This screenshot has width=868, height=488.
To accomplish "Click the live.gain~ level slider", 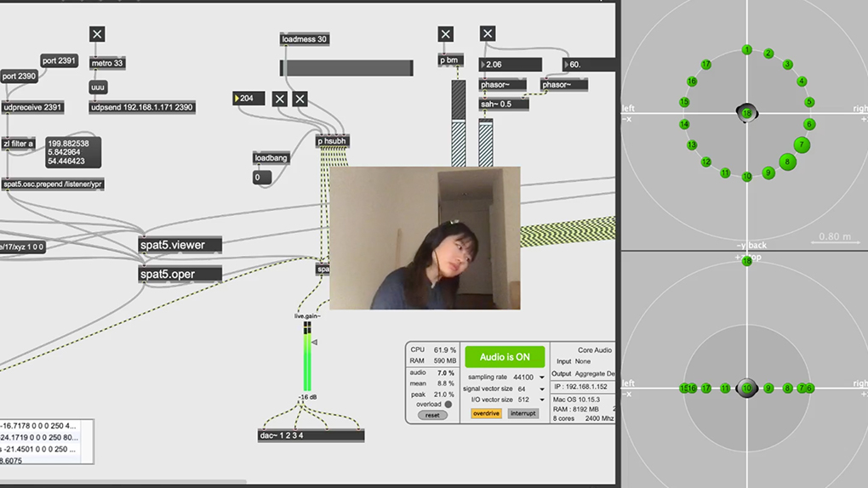I will [x=307, y=357].
